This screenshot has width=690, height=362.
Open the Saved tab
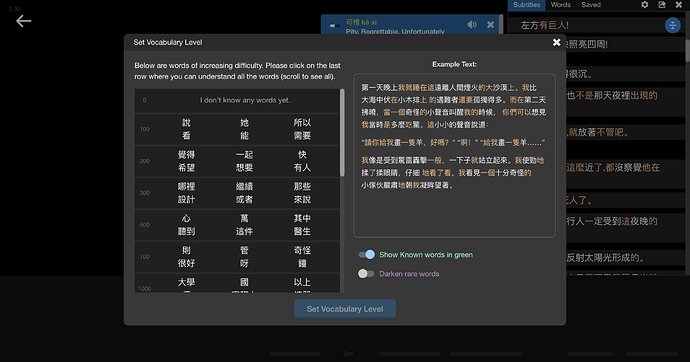(591, 5)
